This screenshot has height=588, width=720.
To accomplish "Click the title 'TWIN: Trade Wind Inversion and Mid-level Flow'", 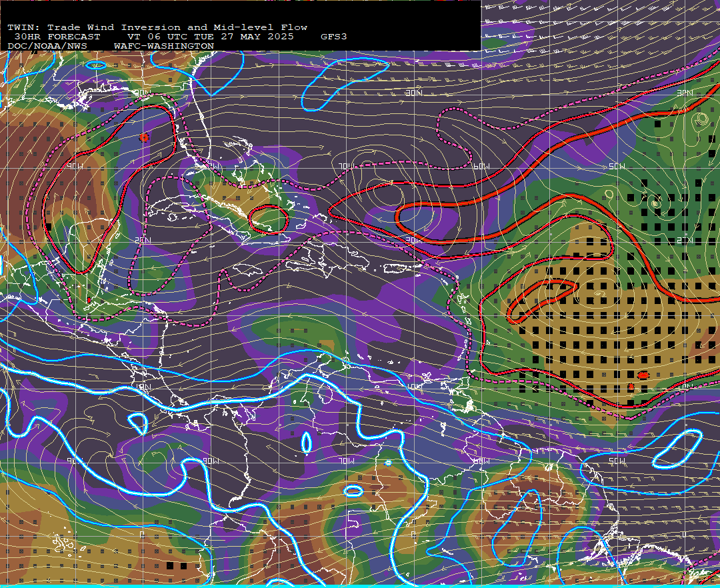I will [157, 27].
